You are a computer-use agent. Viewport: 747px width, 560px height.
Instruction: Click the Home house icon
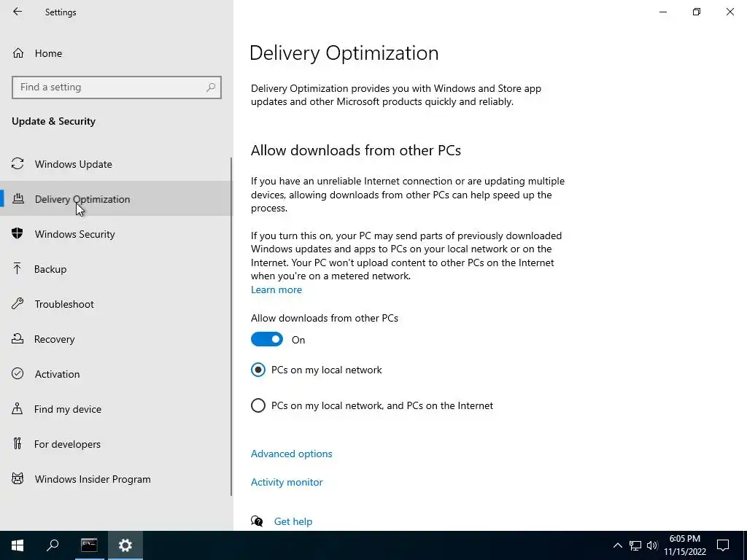[18, 52]
